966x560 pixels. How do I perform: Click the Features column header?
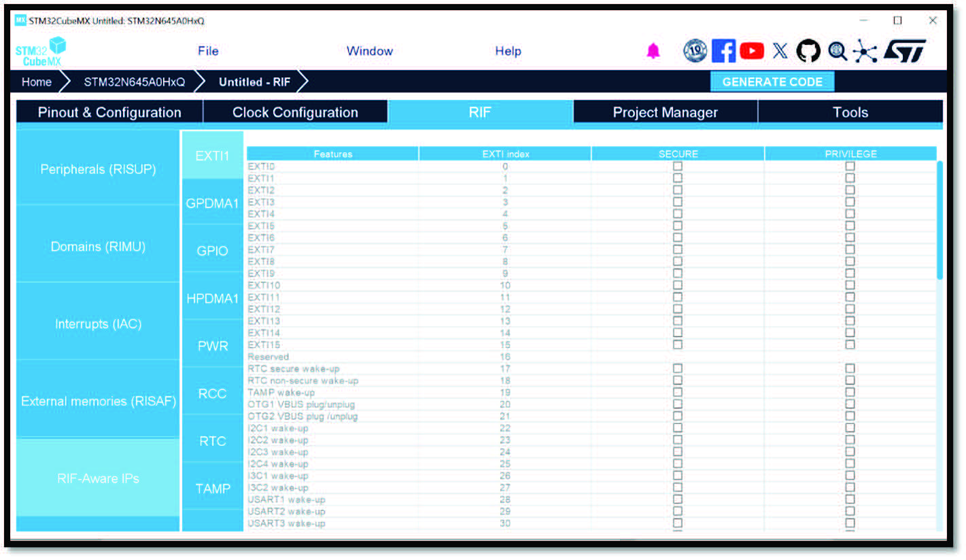coord(333,154)
